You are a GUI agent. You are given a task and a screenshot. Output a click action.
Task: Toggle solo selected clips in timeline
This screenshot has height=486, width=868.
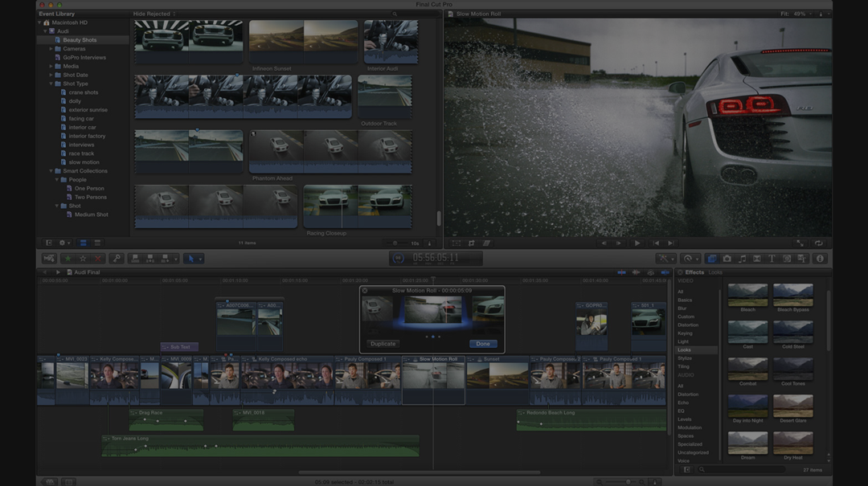650,272
